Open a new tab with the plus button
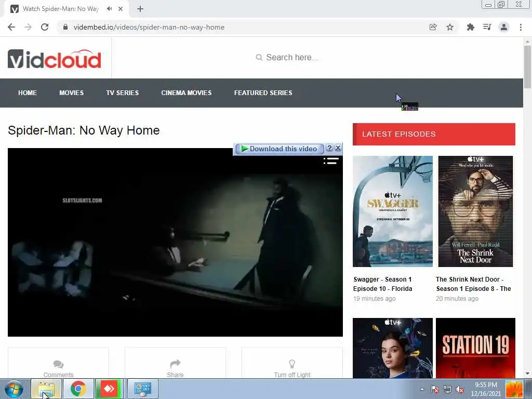The image size is (532, 399). tap(140, 9)
